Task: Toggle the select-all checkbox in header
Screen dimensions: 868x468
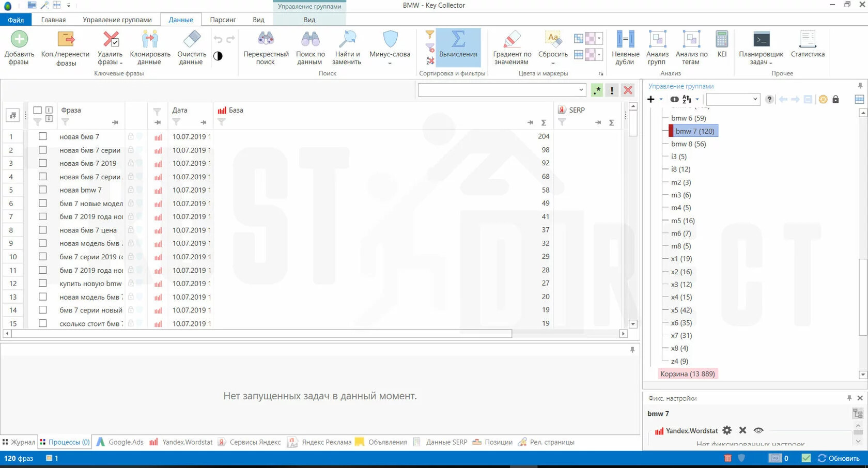Action: [37, 110]
